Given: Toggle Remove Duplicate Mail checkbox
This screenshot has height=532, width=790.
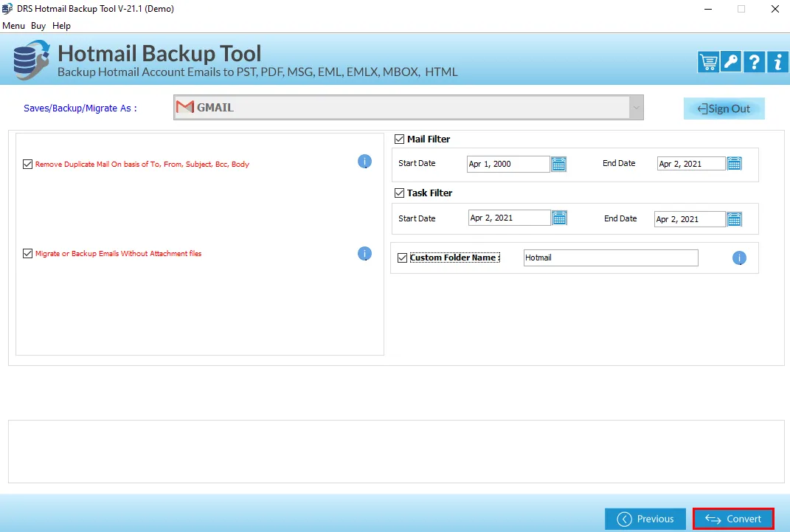Looking at the screenshot, I should click(28, 165).
